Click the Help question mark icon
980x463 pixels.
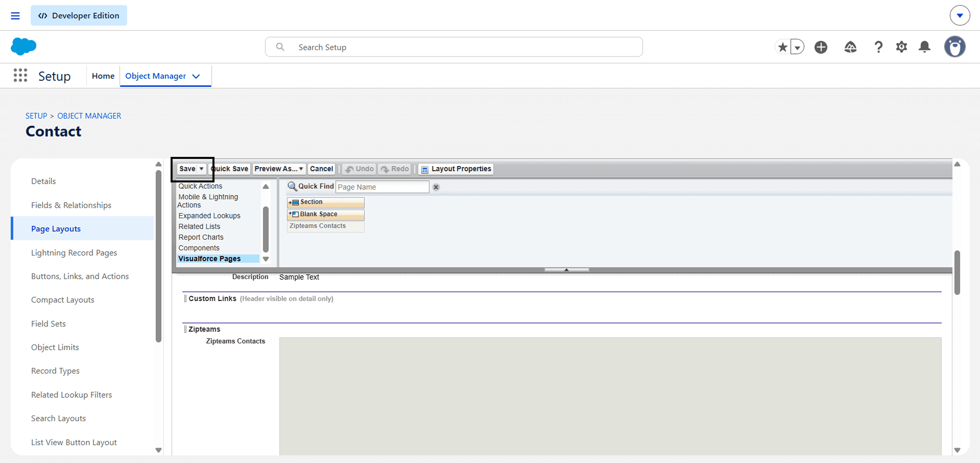point(878,47)
